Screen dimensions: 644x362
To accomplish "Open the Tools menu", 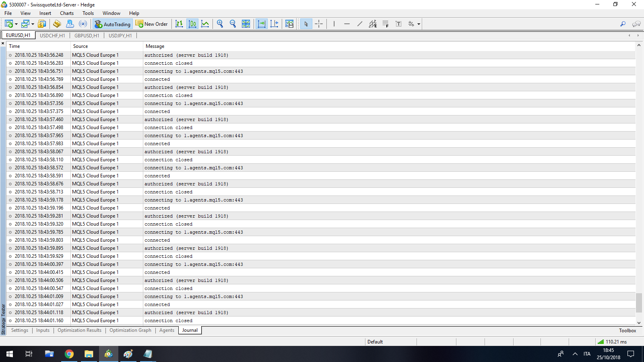I will (88, 13).
